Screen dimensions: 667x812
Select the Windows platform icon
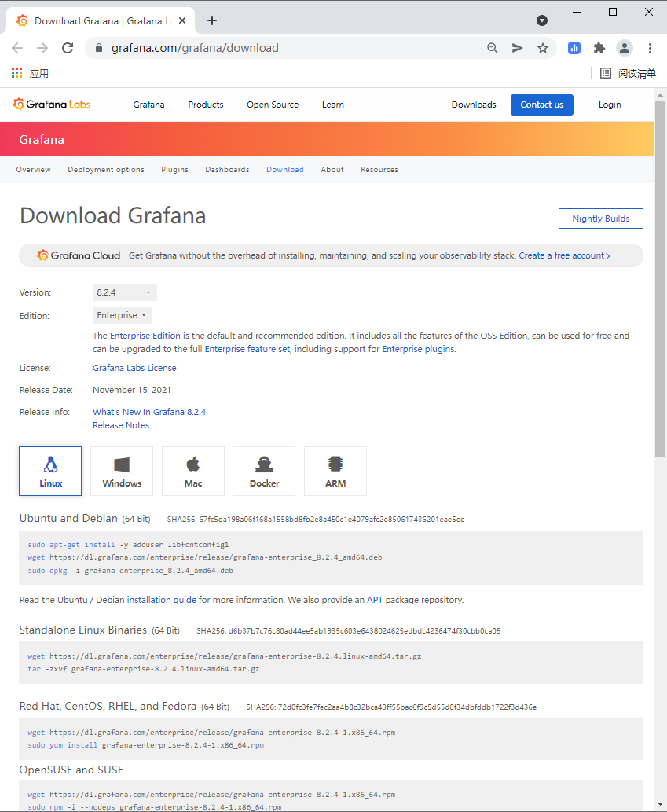pos(121,471)
